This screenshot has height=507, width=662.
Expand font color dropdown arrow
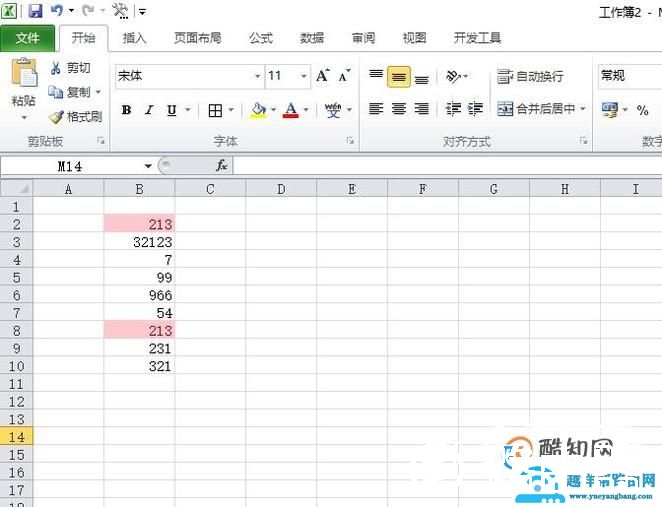(x=306, y=110)
